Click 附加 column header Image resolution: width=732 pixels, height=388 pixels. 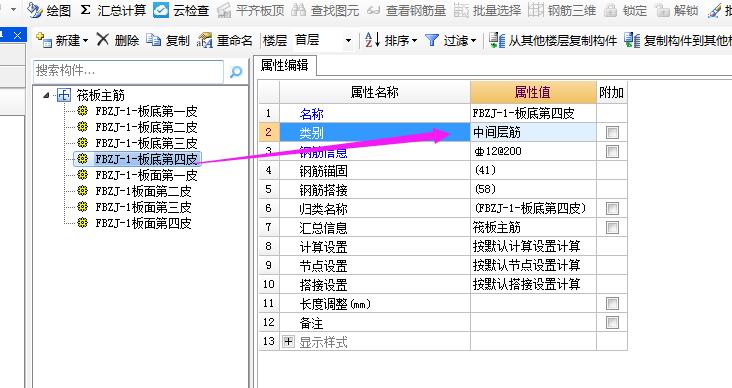(x=612, y=92)
